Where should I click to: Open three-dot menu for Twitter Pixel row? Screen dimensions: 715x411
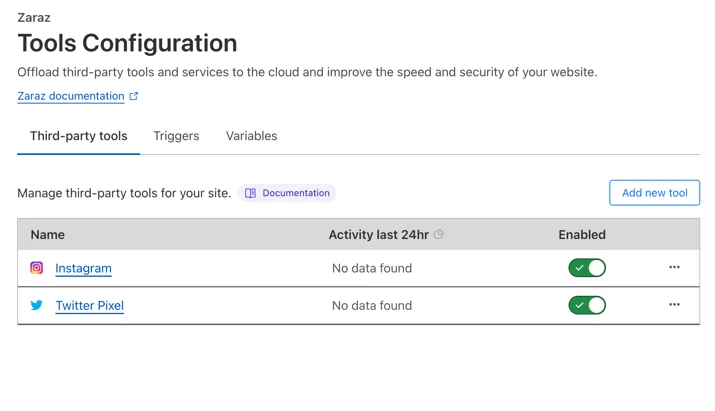point(674,305)
